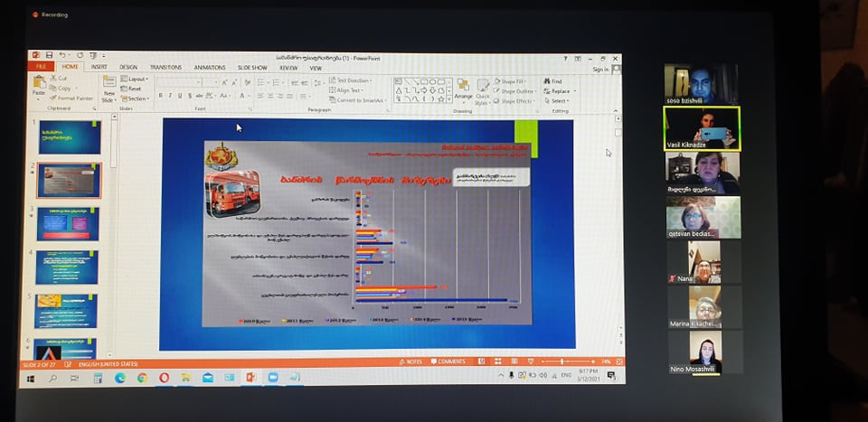Center text in Paragraph group
868x422 pixels.
270,96
